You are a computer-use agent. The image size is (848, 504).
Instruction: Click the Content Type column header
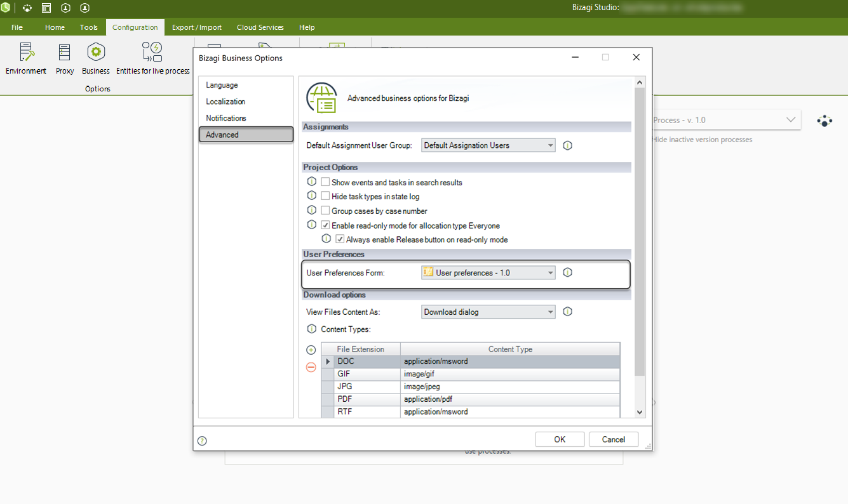tap(510, 349)
